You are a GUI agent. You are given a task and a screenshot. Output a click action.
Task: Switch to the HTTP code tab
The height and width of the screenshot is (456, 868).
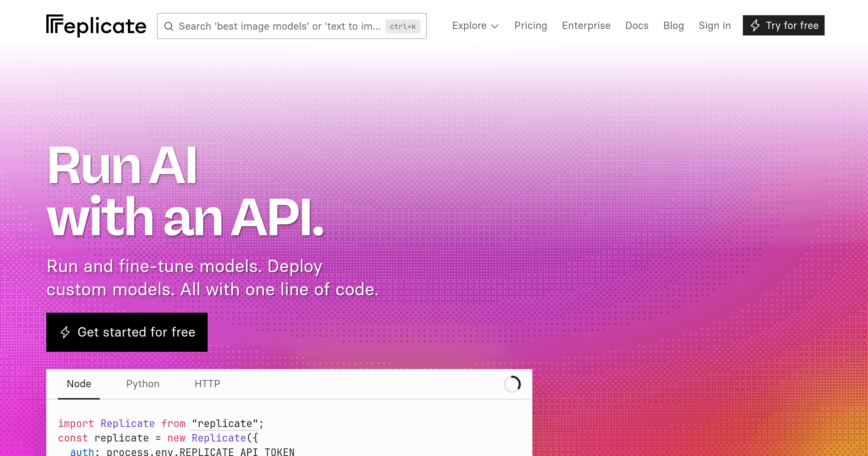[x=207, y=384]
